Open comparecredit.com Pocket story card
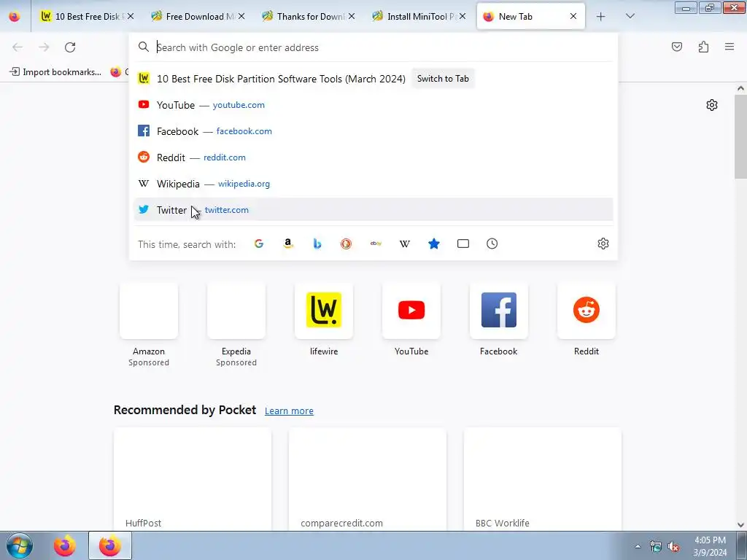Viewport: 747px width, 560px height. click(368, 480)
